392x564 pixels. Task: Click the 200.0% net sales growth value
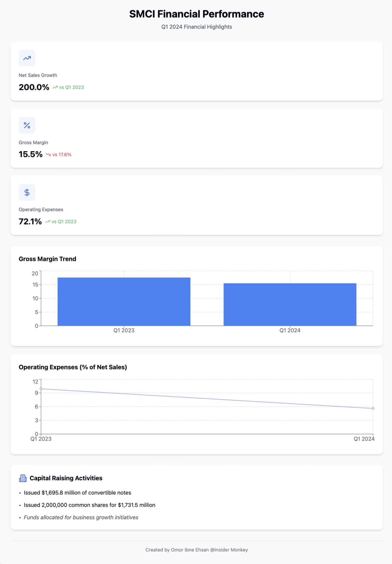(x=34, y=87)
